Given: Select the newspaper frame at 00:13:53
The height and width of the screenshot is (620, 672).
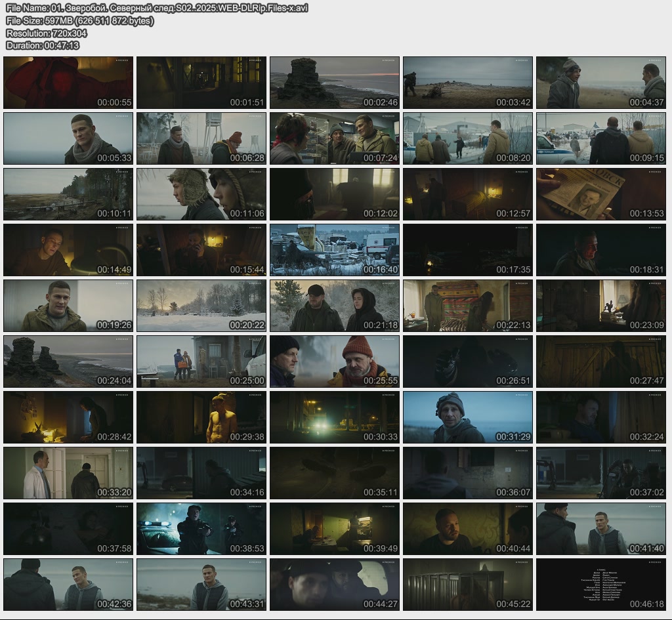Looking at the screenshot, I should [601, 194].
